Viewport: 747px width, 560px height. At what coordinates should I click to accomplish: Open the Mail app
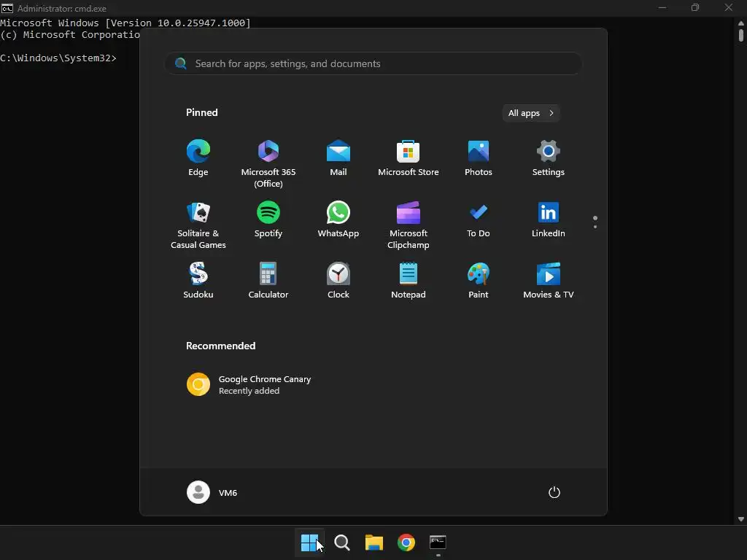pos(338,158)
